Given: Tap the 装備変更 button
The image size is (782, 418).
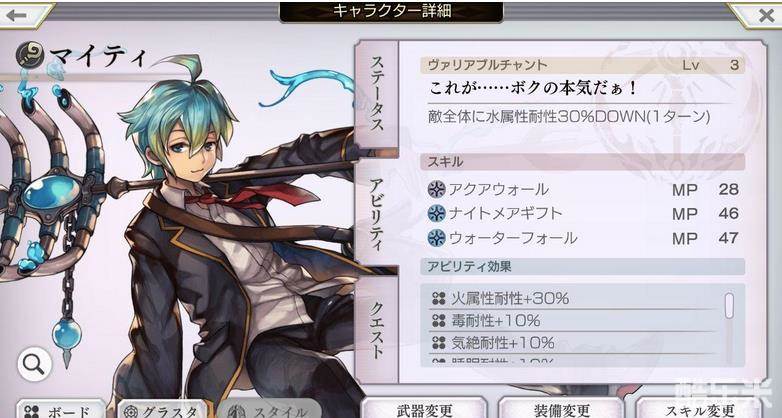Looking at the screenshot, I should click(x=562, y=408).
